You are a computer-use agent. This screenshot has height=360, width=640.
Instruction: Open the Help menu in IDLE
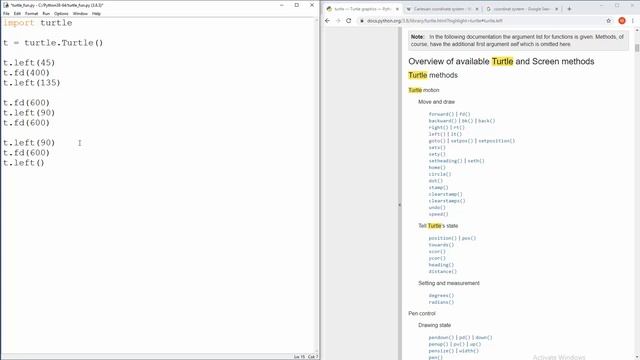pos(96,13)
